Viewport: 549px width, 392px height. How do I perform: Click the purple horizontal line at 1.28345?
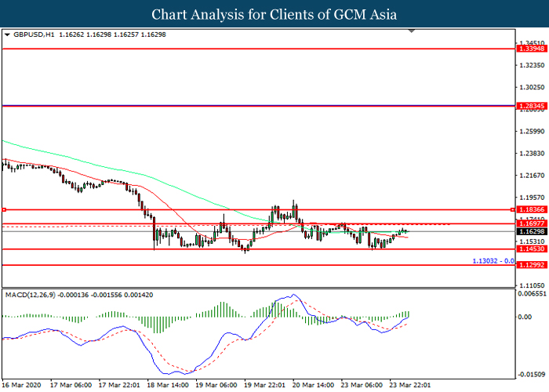[x=235, y=105]
